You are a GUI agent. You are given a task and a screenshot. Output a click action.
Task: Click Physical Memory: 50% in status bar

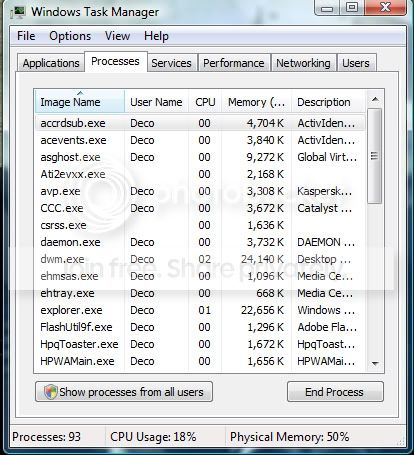click(x=289, y=437)
